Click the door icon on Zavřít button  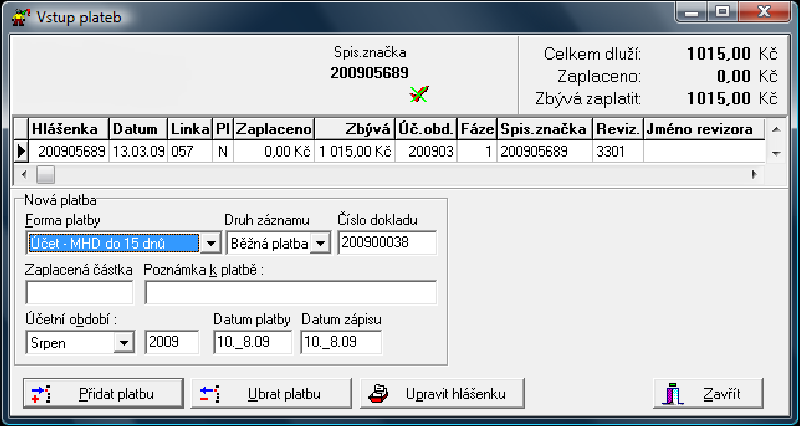tap(674, 394)
